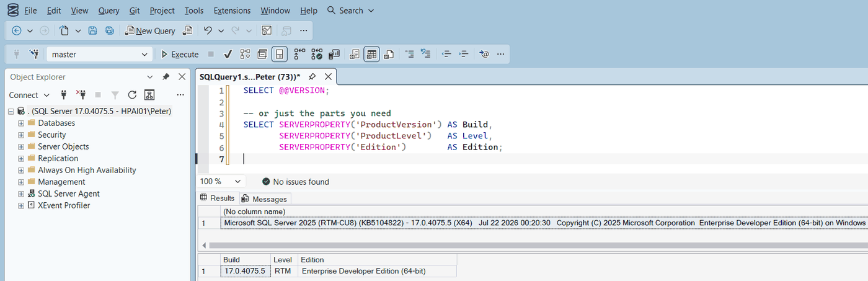
Task: Open the Undo history dropdown arrow
Action: tap(221, 30)
